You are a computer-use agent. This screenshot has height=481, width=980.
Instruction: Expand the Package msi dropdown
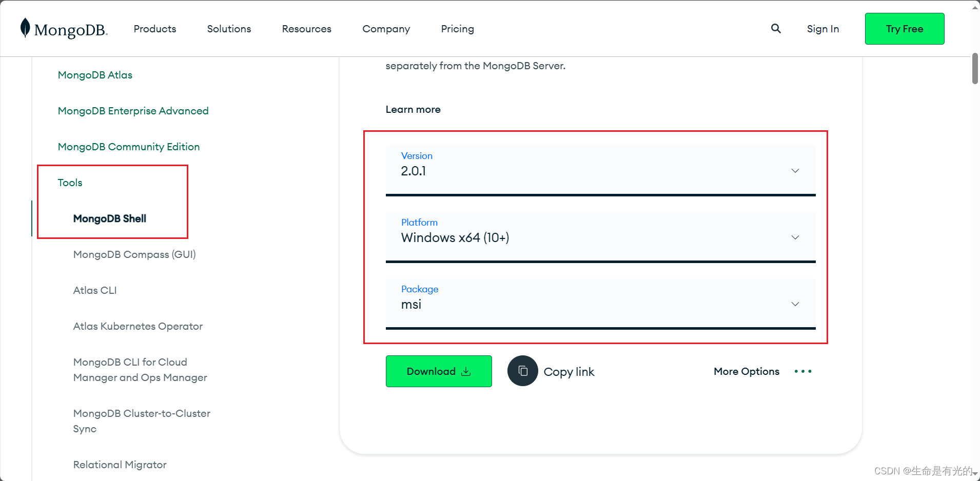[x=600, y=304]
